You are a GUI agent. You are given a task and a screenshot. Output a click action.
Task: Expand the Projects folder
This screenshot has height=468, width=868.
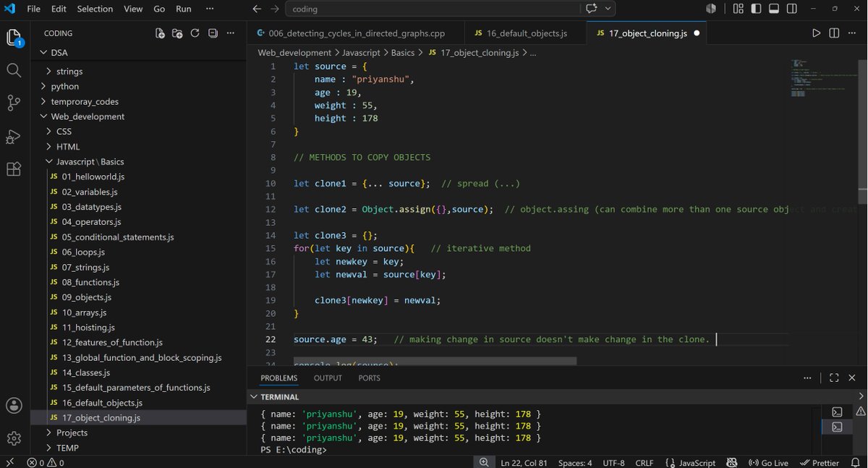[72, 433]
